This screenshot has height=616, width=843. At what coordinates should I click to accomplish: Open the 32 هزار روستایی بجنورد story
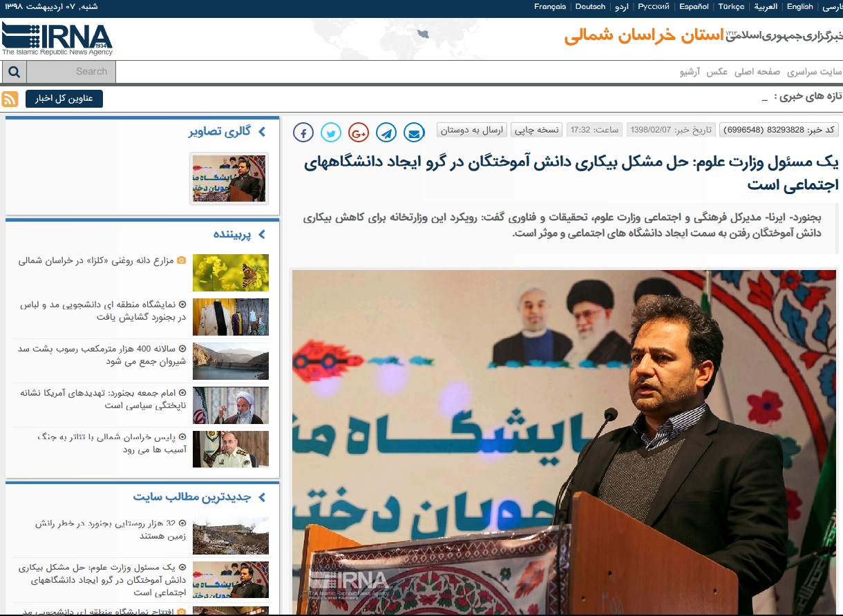point(111,530)
